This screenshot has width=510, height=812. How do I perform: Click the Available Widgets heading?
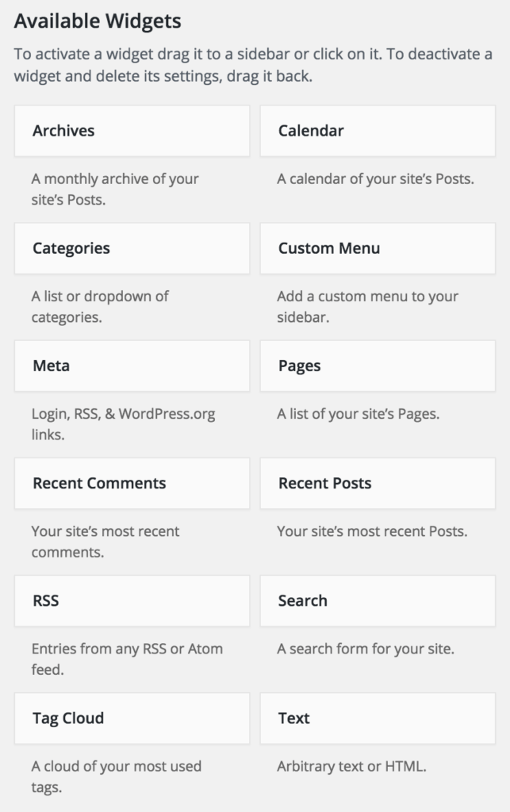(98, 21)
